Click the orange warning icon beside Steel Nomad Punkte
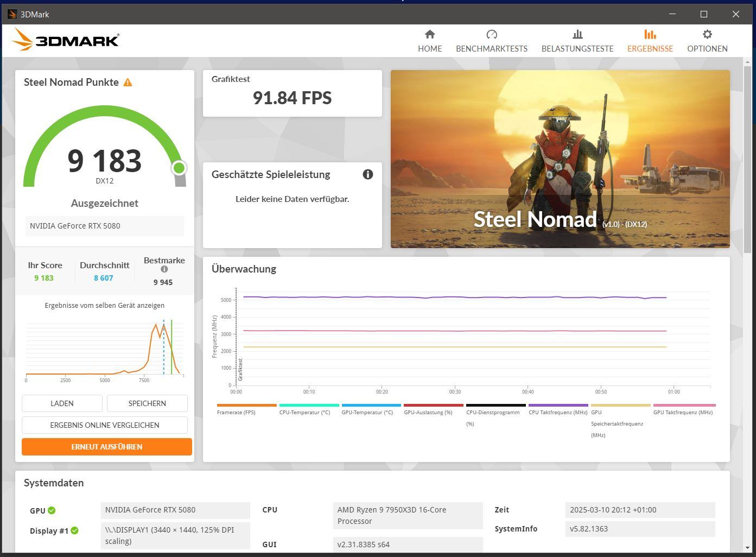This screenshot has height=557, width=756. click(x=128, y=83)
